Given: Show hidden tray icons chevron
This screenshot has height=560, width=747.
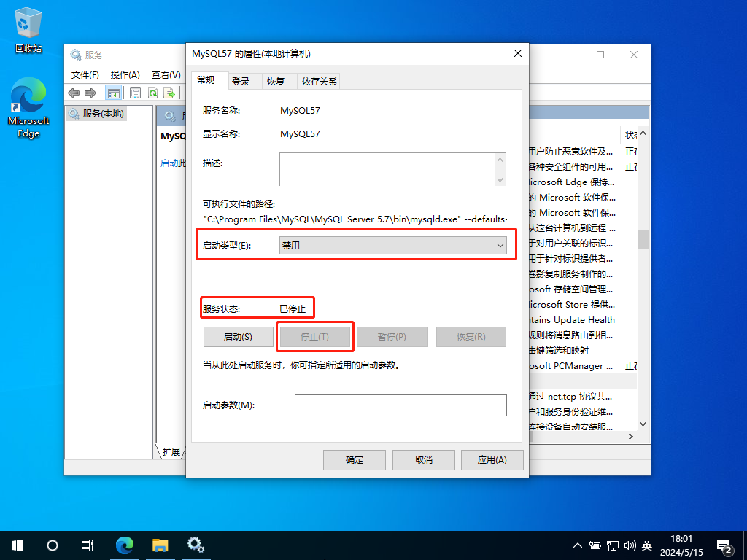Looking at the screenshot, I should [578, 545].
